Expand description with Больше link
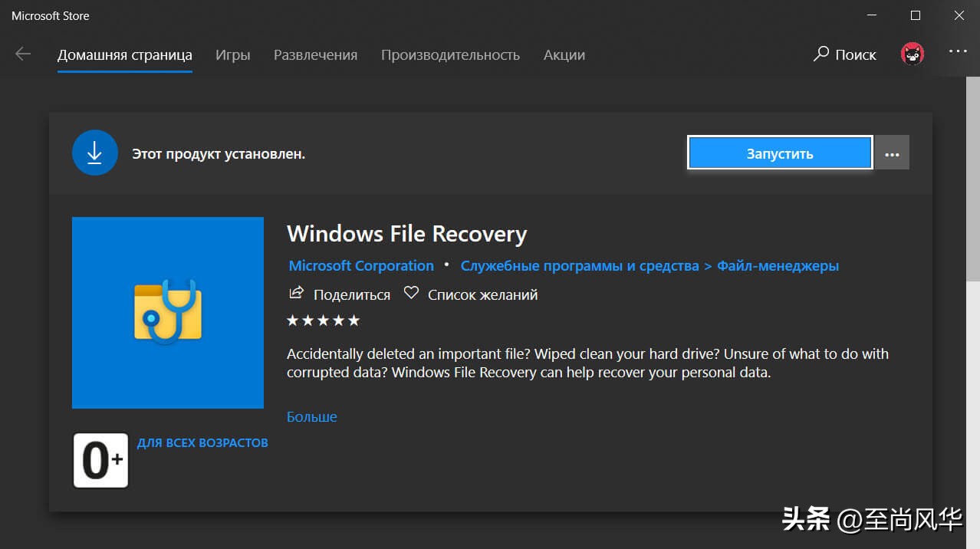 tap(311, 416)
